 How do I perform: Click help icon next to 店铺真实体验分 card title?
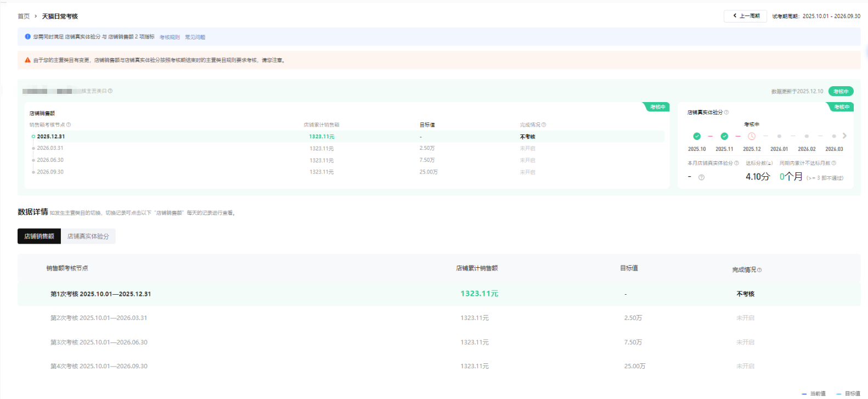tap(726, 113)
